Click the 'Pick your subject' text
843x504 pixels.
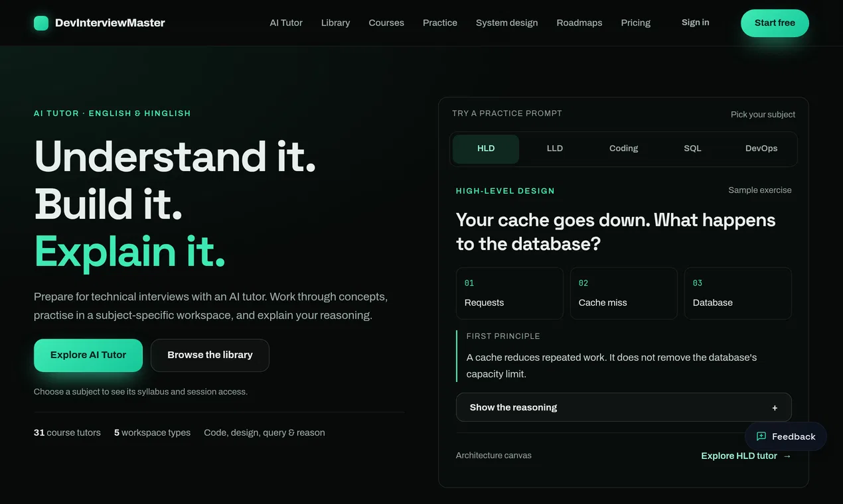[763, 115]
